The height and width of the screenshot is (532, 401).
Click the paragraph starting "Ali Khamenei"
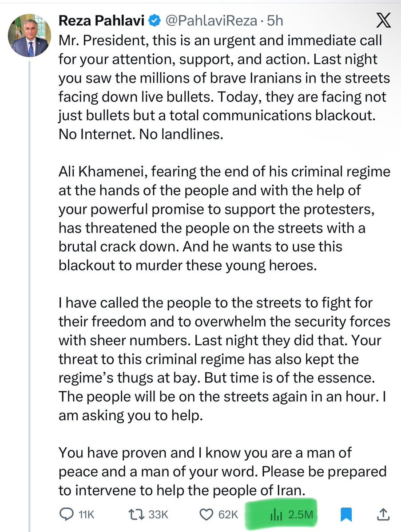(x=224, y=218)
